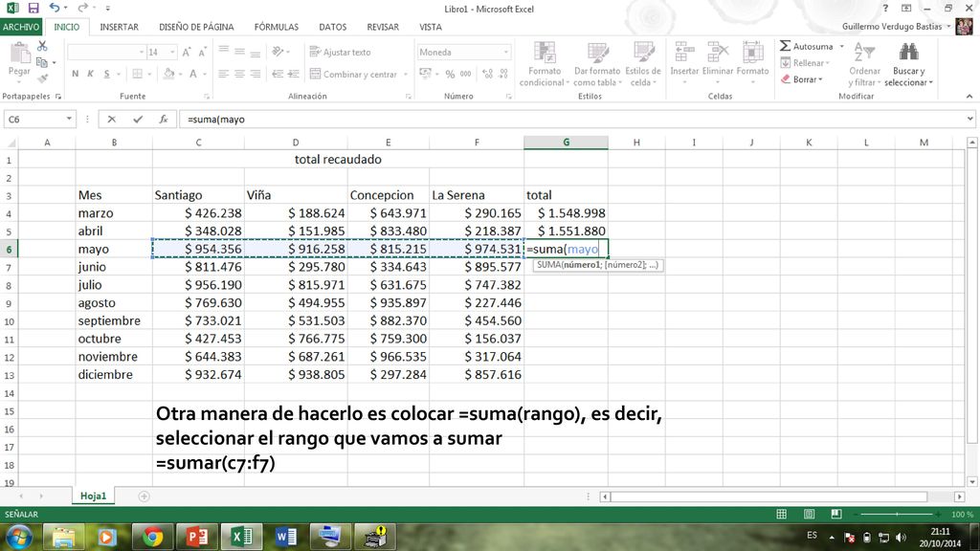Click the Format Painter brush icon
The height and width of the screenshot is (551, 980).
(42, 78)
